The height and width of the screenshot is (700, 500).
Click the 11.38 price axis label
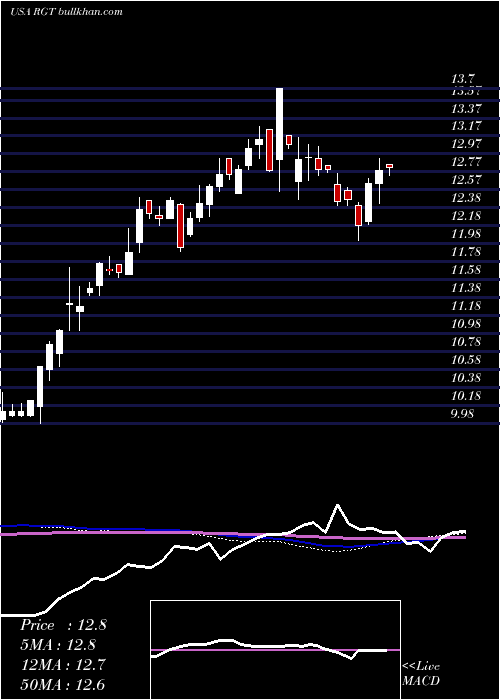467,288
